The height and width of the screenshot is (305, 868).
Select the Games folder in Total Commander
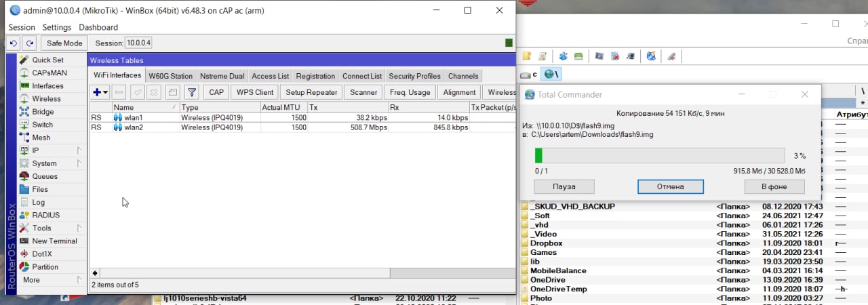[543, 252]
